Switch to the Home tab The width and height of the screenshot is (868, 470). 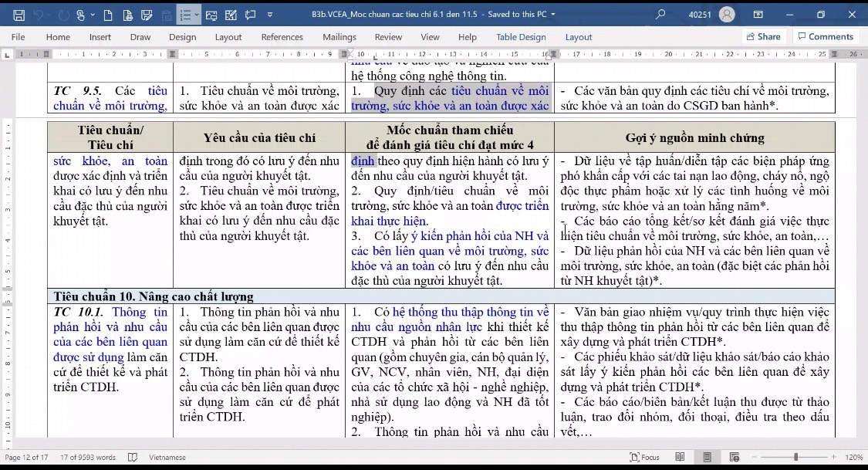coord(58,37)
